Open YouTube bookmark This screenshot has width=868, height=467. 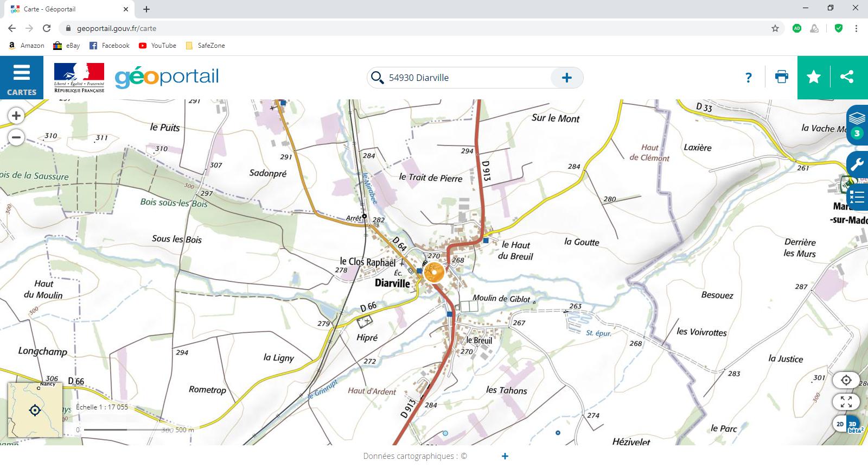pyautogui.click(x=157, y=46)
